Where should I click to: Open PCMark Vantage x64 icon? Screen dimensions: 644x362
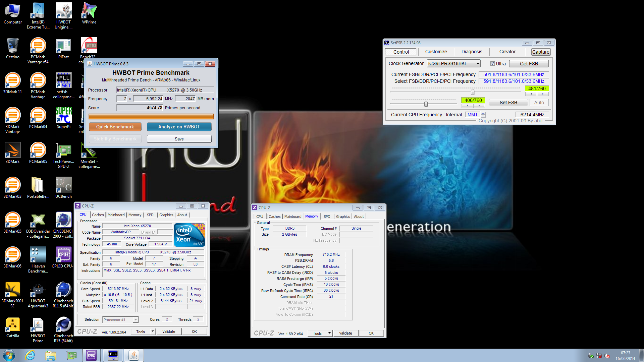pos(38,51)
